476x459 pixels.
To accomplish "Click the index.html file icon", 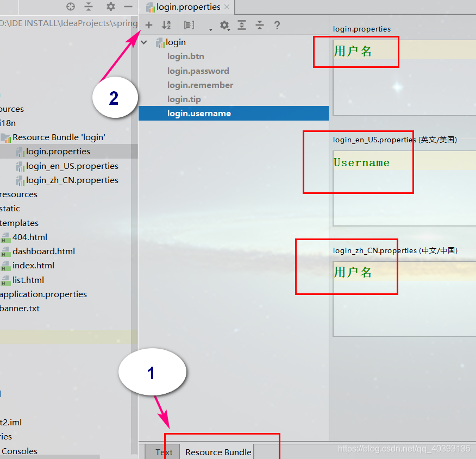I will pyautogui.click(x=5, y=266).
